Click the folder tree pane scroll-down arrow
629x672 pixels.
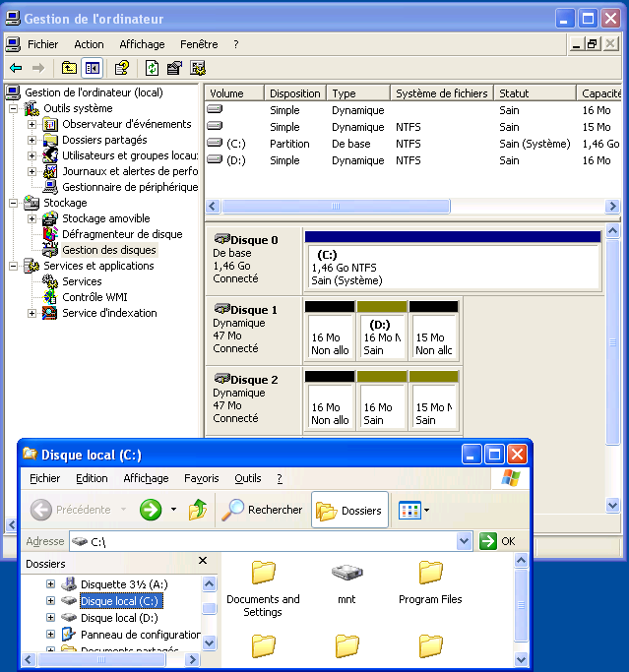click(x=210, y=642)
